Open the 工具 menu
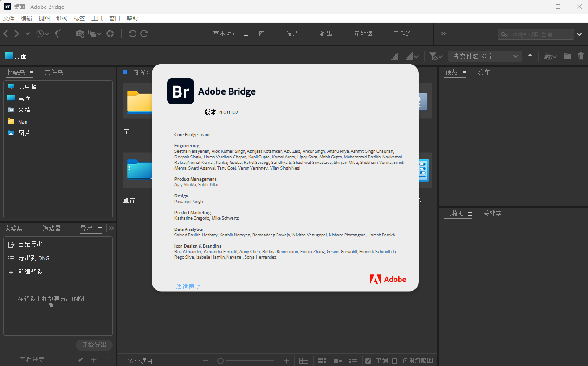This screenshot has width=588, height=366. coord(97,18)
